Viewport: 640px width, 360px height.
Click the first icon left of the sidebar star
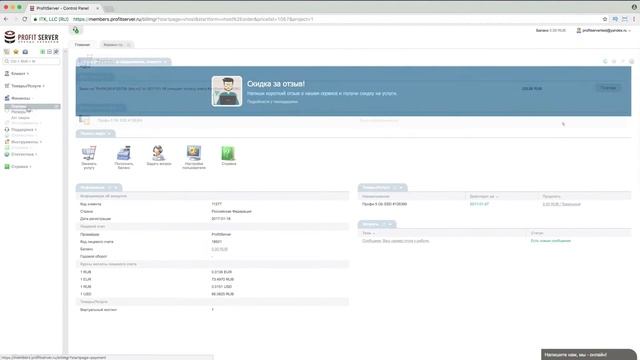pos(7,52)
